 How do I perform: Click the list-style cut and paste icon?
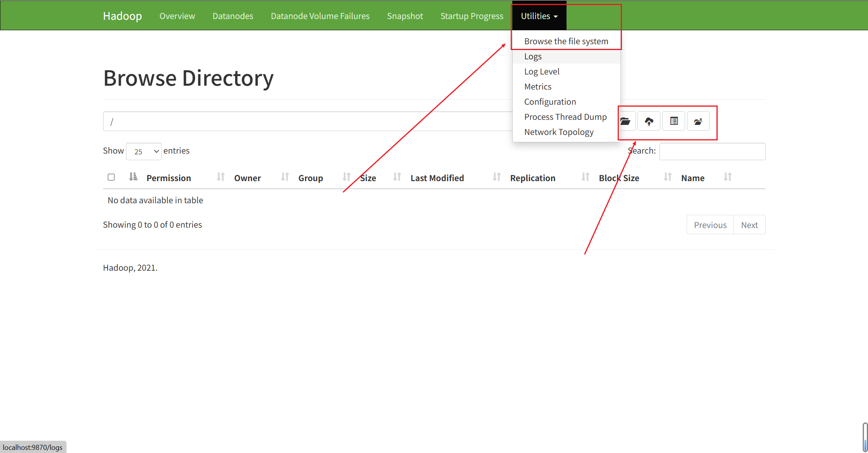click(x=674, y=121)
